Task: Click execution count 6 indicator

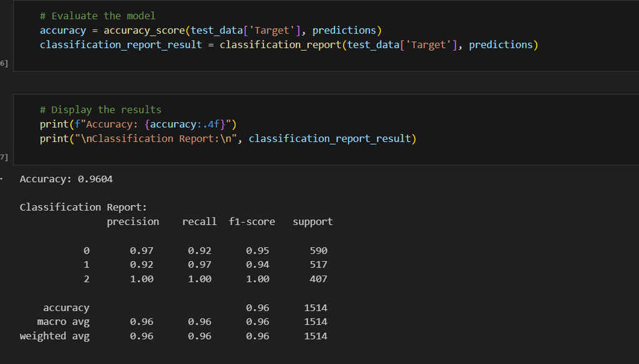Action: click(x=4, y=64)
